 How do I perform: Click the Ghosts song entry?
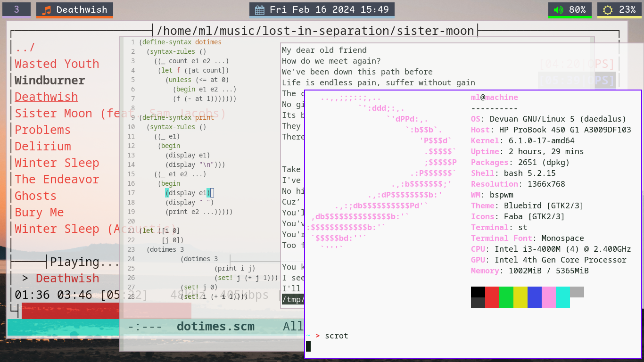click(x=35, y=196)
